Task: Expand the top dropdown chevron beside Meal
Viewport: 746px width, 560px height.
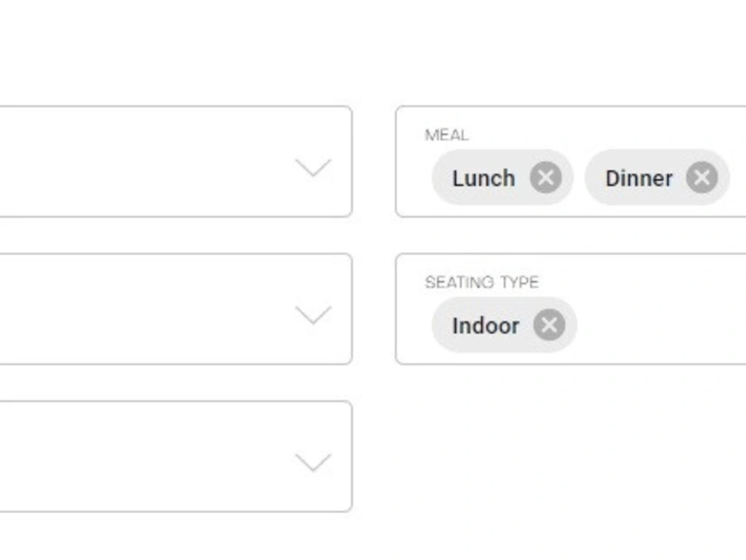Action: (x=313, y=168)
